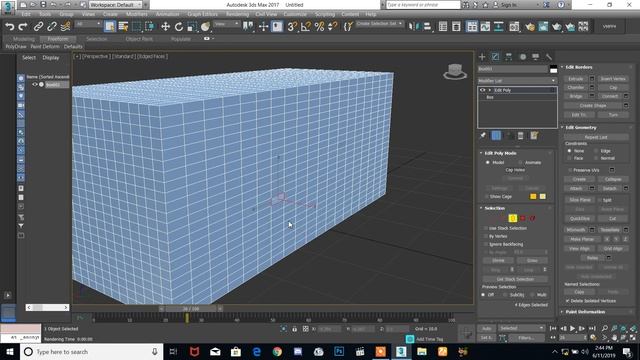Open the Workspace Default dropdown
The image size is (640, 360).
tap(115, 5)
